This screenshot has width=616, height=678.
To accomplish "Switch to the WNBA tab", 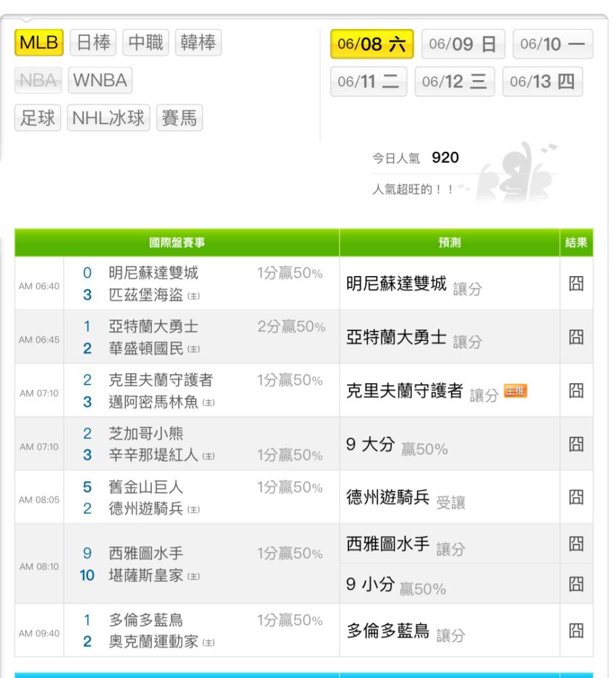I will pyautogui.click(x=100, y=80).
